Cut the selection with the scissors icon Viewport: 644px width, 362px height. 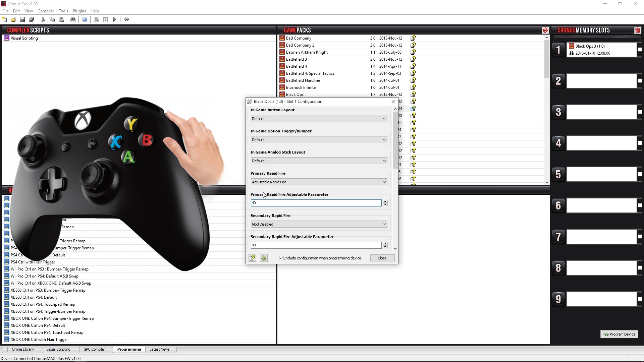43,19
